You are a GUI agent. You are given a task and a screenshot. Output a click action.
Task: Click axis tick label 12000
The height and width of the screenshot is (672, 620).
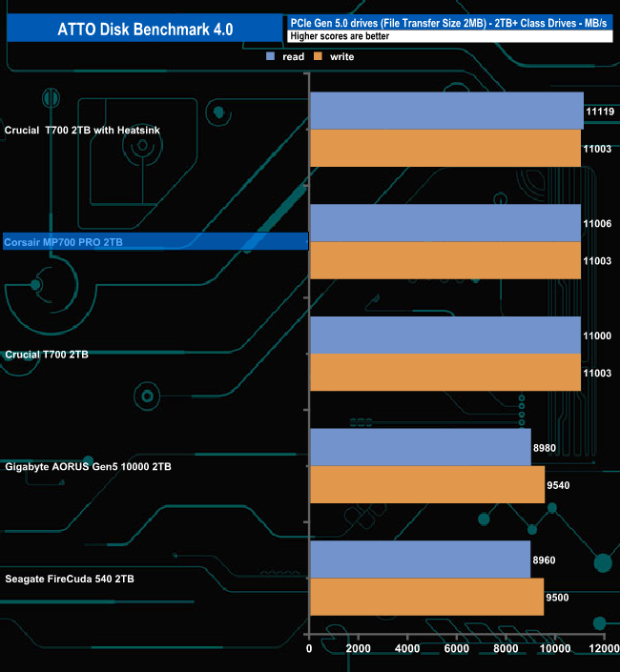pyautogui.click(x=604, y=648)
